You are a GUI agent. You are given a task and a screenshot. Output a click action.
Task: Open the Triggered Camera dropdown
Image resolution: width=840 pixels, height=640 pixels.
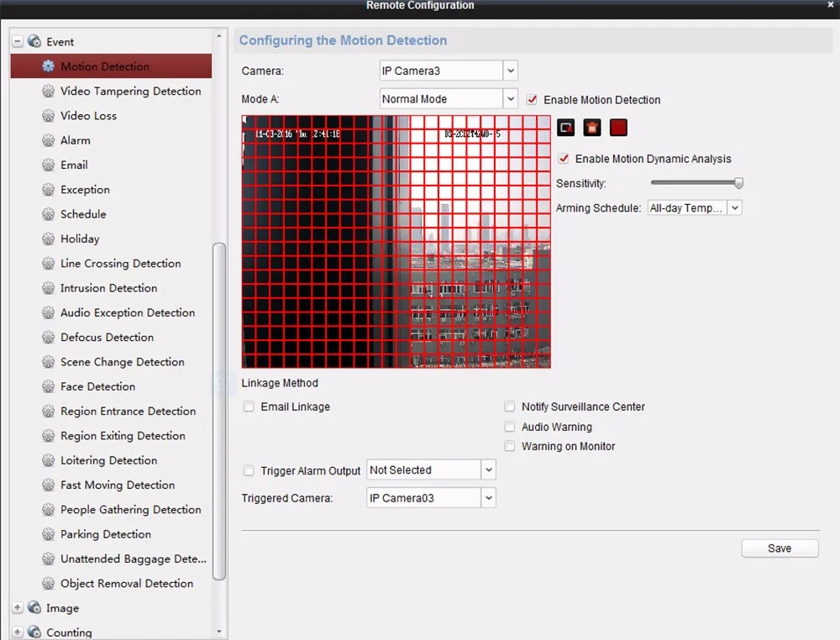click(431, 497)
